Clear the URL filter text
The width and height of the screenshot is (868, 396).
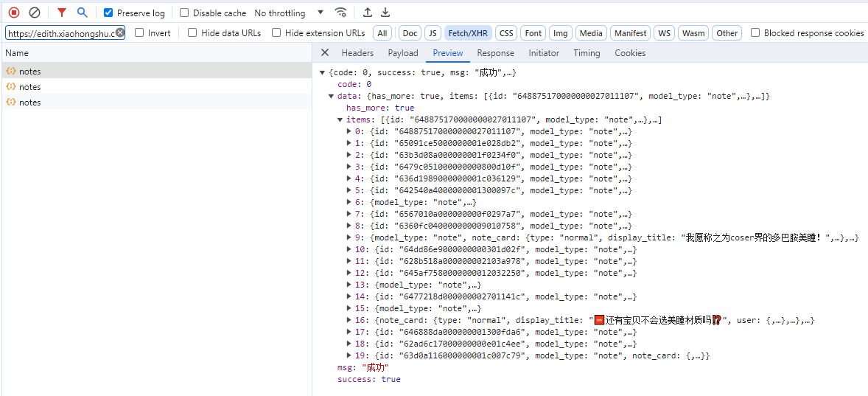[x=120, y=33]
